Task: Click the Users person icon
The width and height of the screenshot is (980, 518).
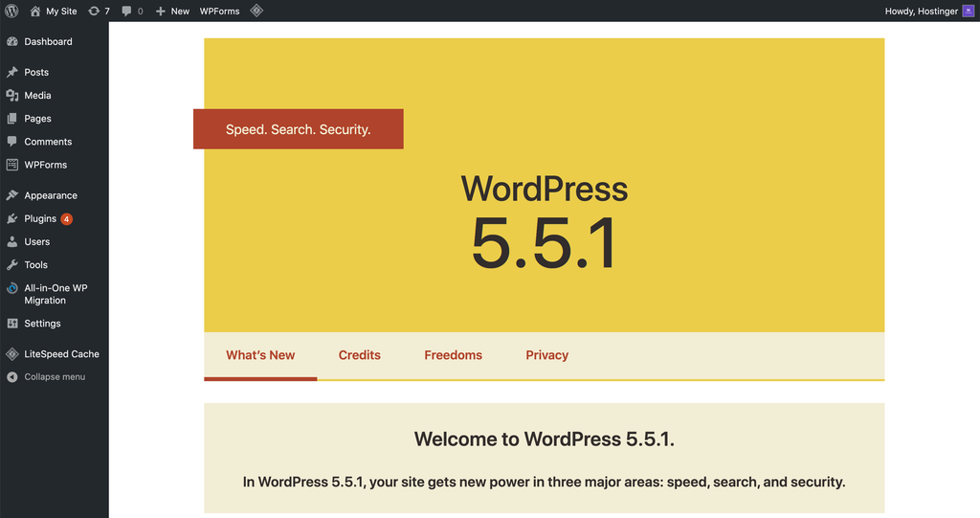Action: click(x=11, y=241)
